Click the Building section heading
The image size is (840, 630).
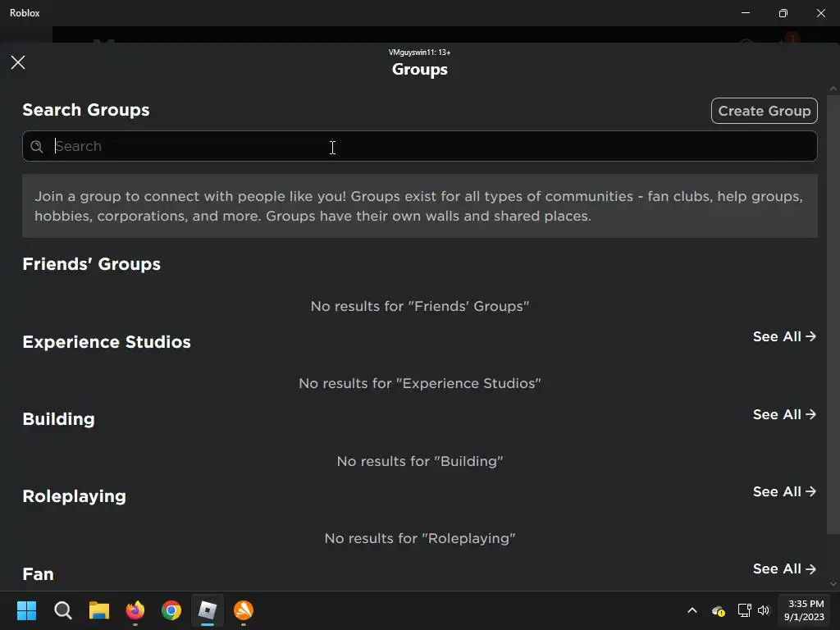59,419
